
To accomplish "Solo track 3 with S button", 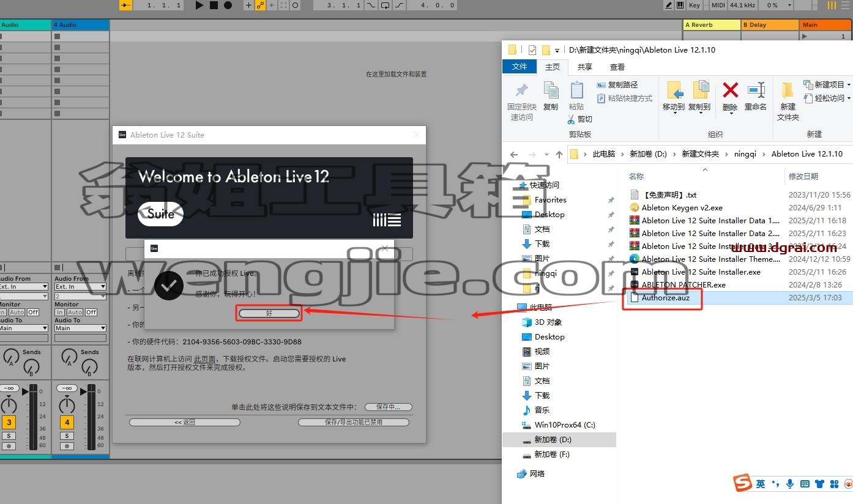I will [x=9, y=436].
